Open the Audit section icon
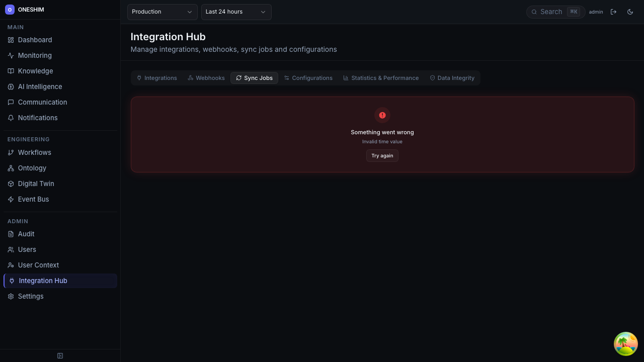644x362 pixels. (11, 234)
